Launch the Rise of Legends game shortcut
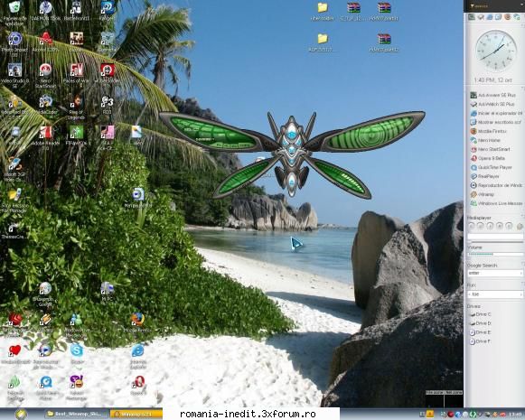525x420 pixels. [76, 101]
